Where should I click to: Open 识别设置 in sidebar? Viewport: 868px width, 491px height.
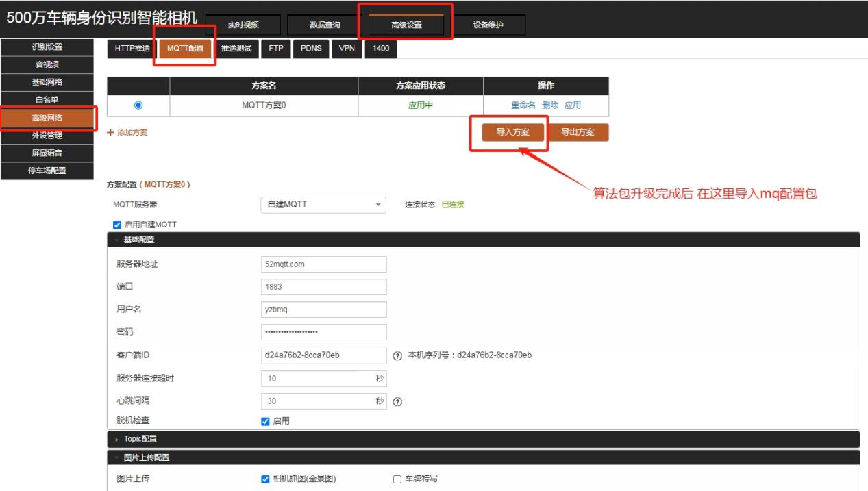[x=47, y=47]
